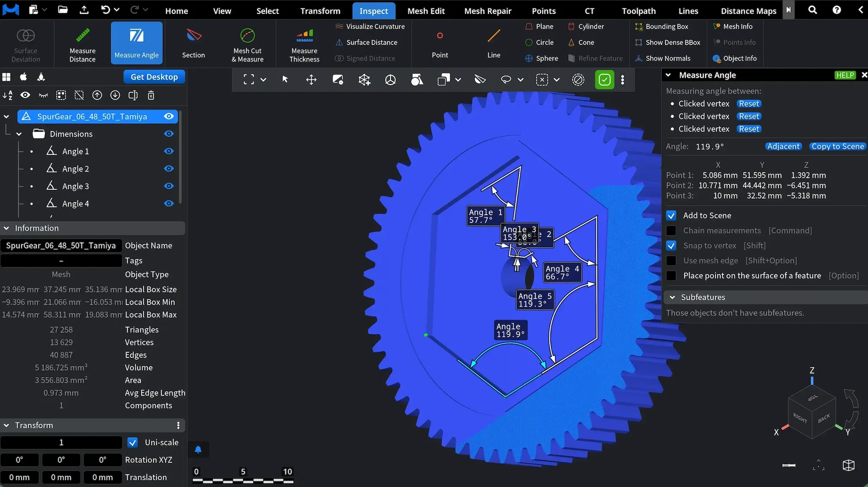
Task: Click the notification bell icon
Action: pyautogui.click(x=198, y=449)
